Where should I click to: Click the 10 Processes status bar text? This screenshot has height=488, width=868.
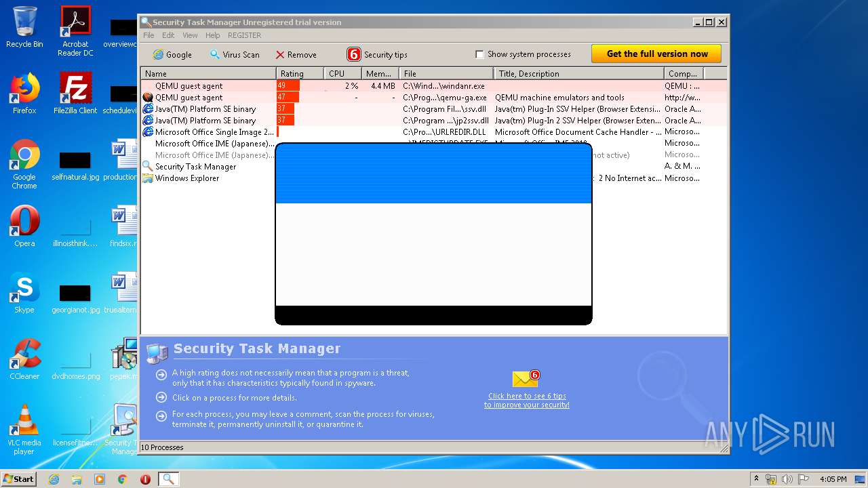pyautogui.click(x=162, y=447)
